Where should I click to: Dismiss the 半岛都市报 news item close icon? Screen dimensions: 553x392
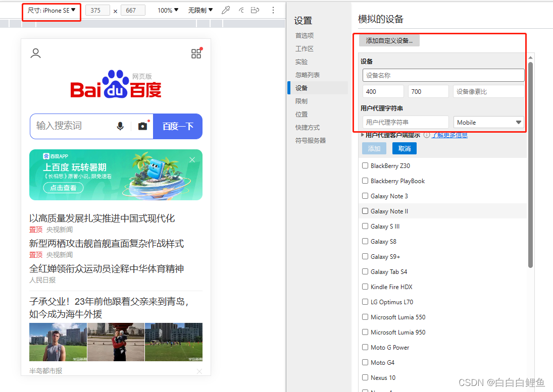(x=199, y=371)
